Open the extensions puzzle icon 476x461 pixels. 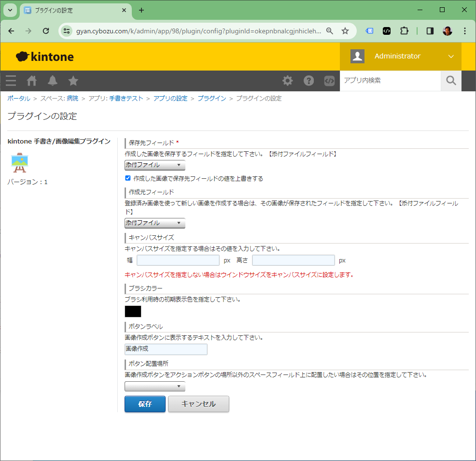[404, 31]
